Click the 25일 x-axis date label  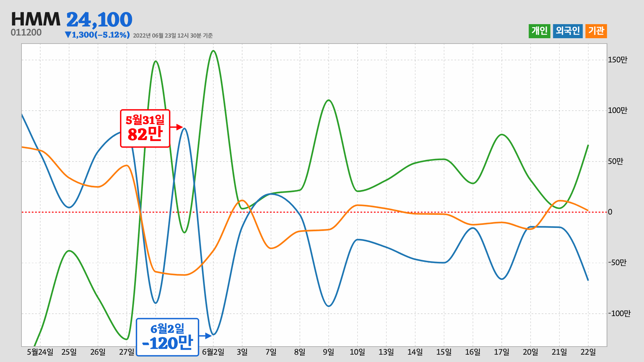[69, 352]
